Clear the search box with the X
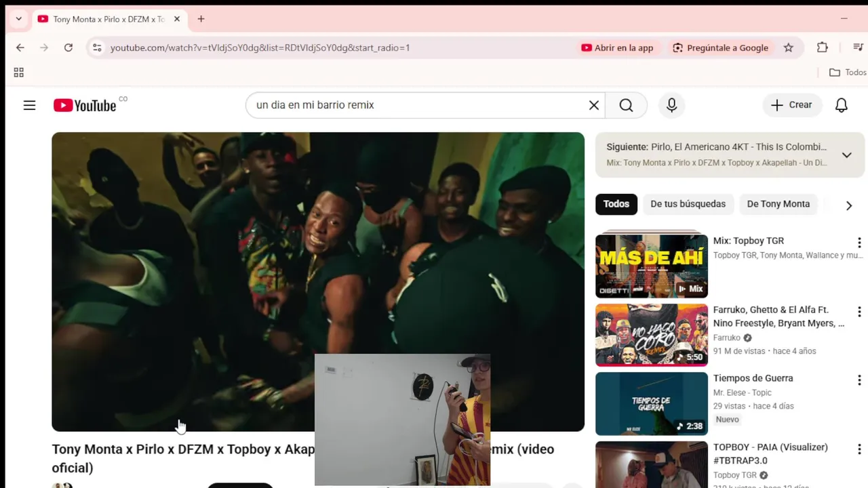 click(593, 105)
